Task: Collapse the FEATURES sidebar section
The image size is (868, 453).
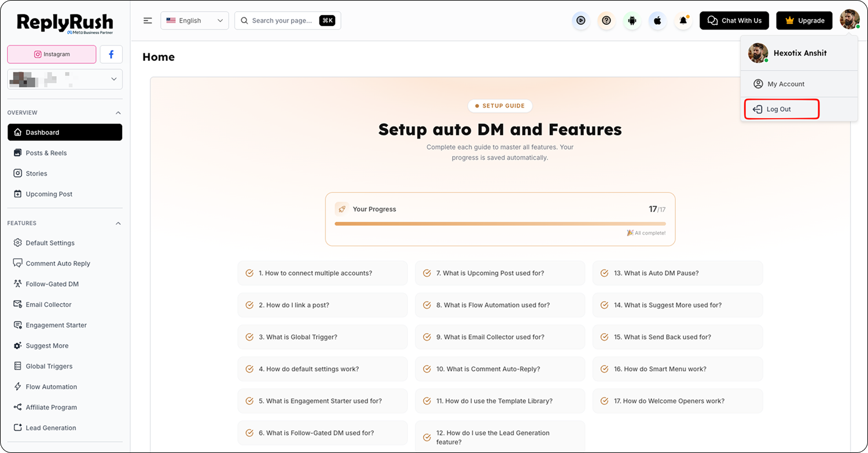Action: tap(119, 223)
